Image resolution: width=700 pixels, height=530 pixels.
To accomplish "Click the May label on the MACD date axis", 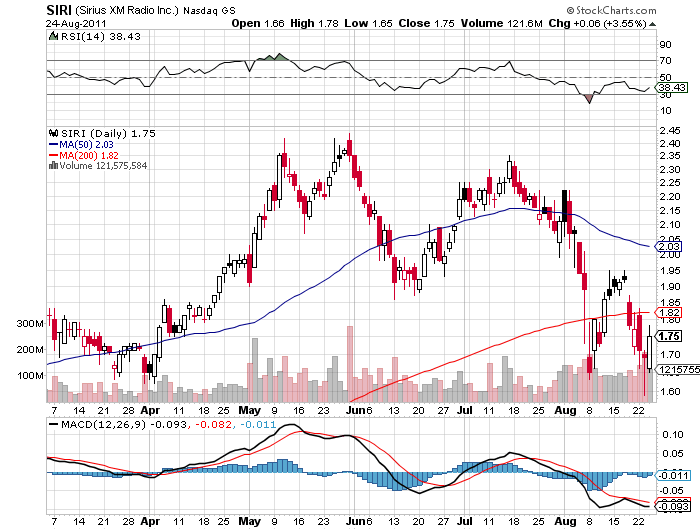I will pos(250,521).
